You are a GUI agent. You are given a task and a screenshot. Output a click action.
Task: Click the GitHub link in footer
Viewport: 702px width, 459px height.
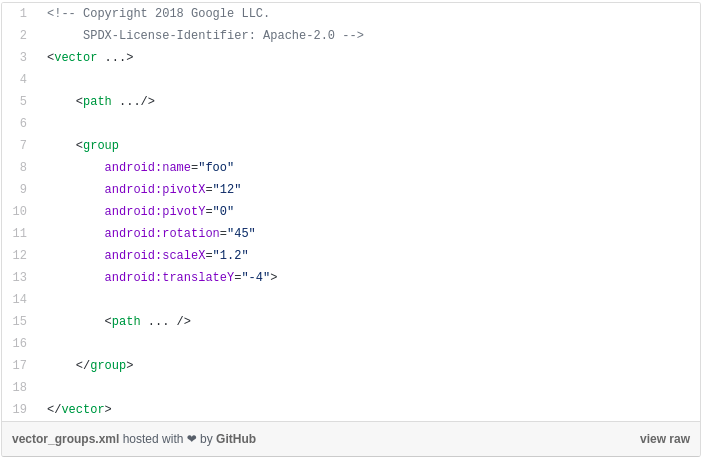(236, 439)
